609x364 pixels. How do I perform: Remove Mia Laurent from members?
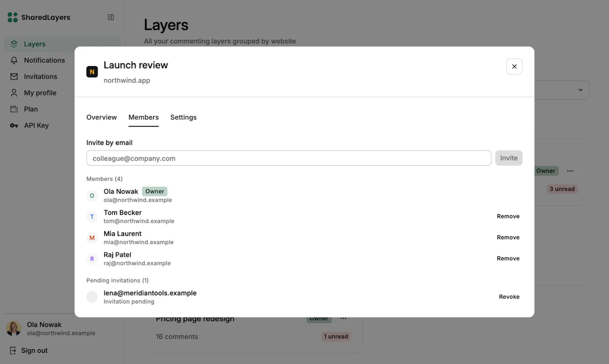click(x=508, y=237)
